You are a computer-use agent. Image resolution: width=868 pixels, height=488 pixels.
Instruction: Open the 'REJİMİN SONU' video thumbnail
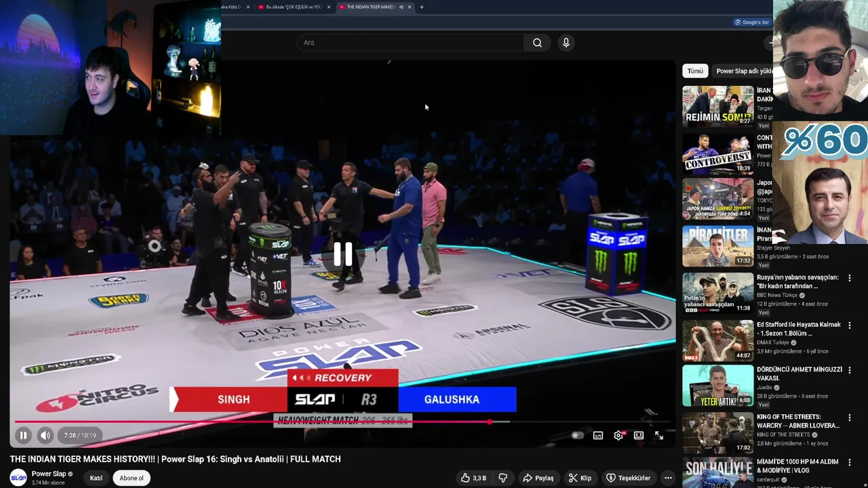[717, 106]
